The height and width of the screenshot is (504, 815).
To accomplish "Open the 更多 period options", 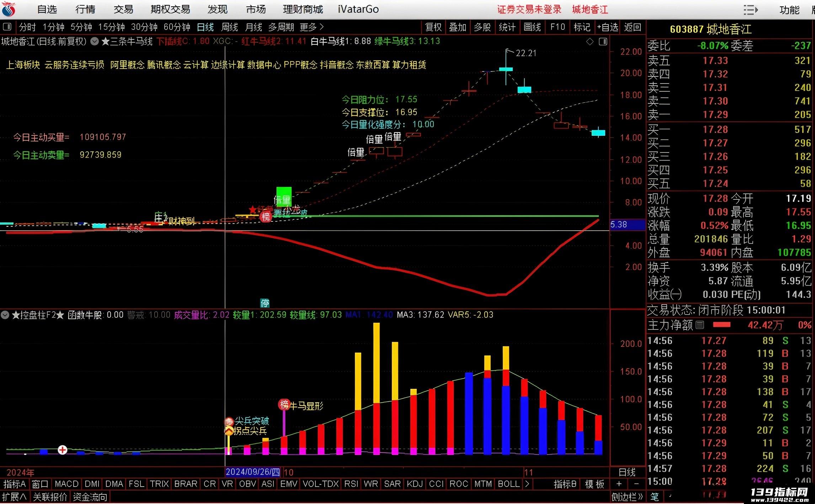I will [311, 27].
